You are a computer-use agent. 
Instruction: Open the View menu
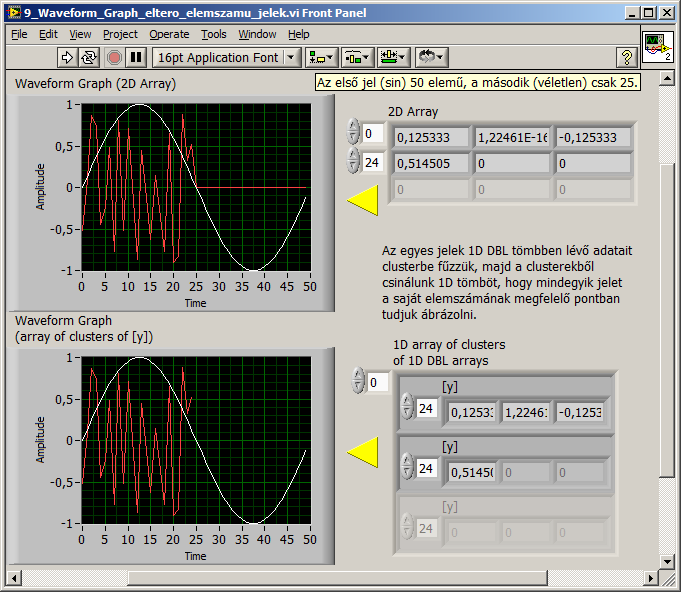80,34
